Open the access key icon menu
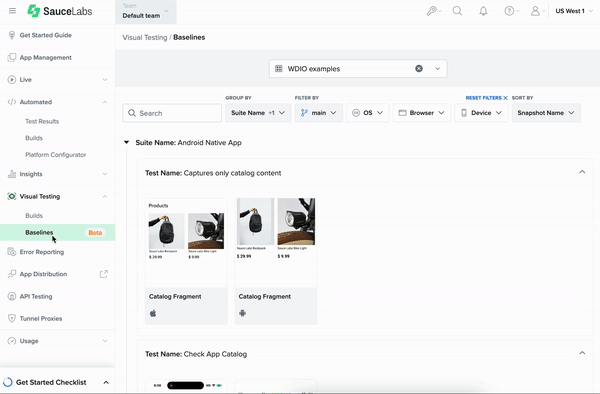This screenshot has width=600, height=394. coord(434,11)
